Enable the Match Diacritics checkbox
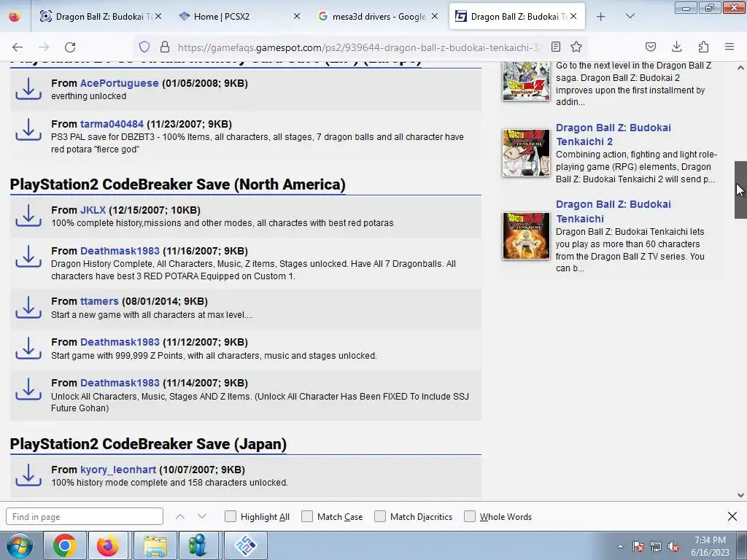 (379, 516)
